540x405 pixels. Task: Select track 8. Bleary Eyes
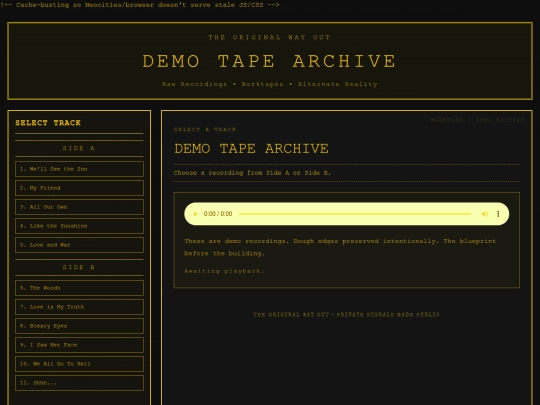[x=79, y=326]
